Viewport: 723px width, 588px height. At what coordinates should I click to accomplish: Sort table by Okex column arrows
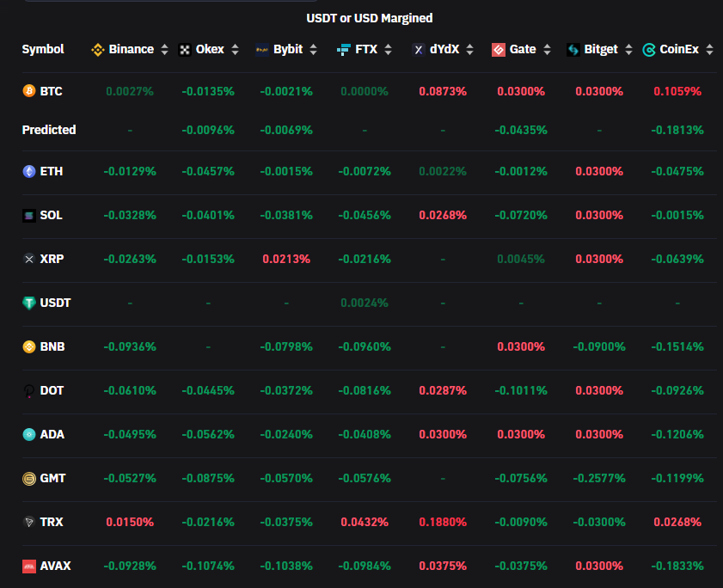[236, 50]
